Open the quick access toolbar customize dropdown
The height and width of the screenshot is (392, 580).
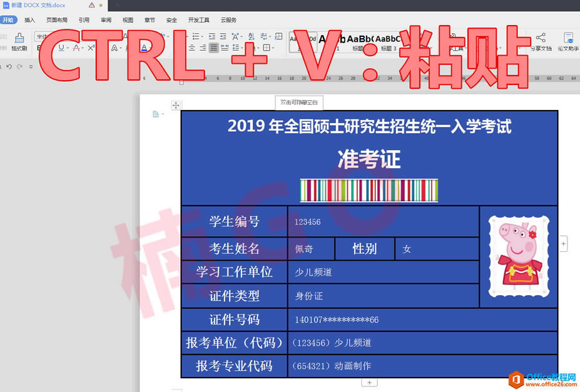tap(31, 67)
